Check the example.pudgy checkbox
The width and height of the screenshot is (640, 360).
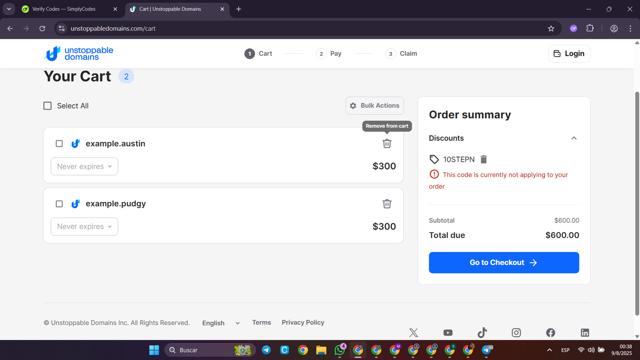click(x=59, y=204)
